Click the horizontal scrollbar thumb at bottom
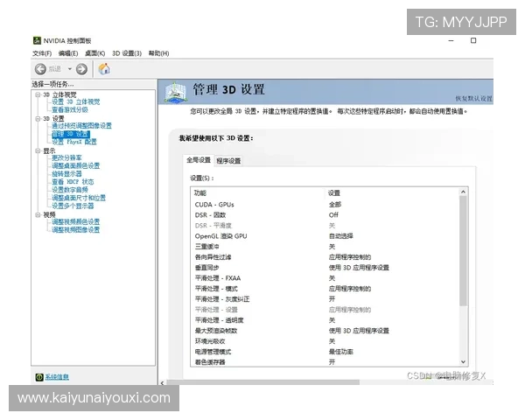 [x=262, y=382]
